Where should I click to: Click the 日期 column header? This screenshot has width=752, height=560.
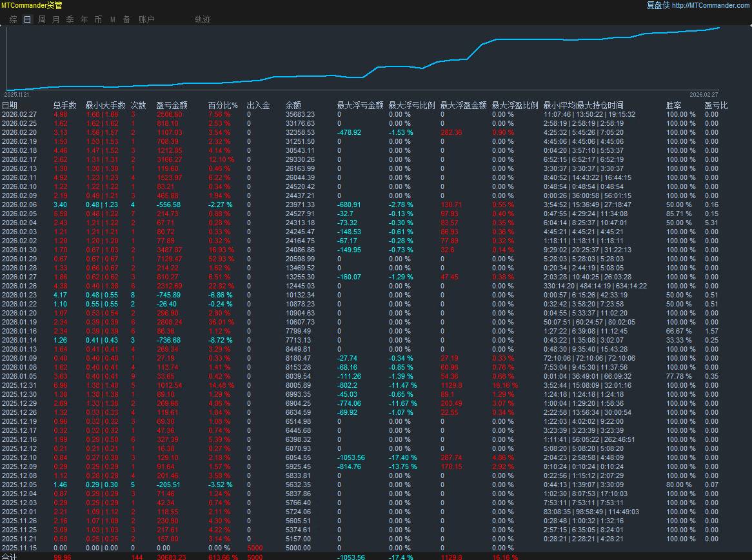10,105
